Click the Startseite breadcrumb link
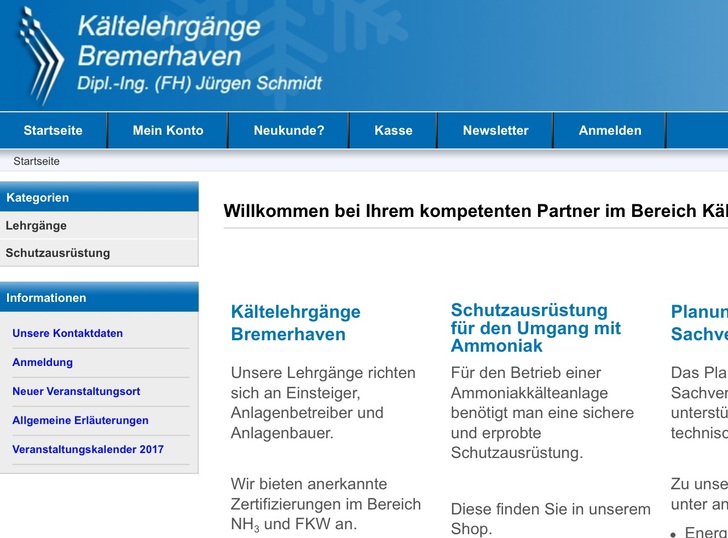The width and height of the screenshot is (728, 538). 36,161
